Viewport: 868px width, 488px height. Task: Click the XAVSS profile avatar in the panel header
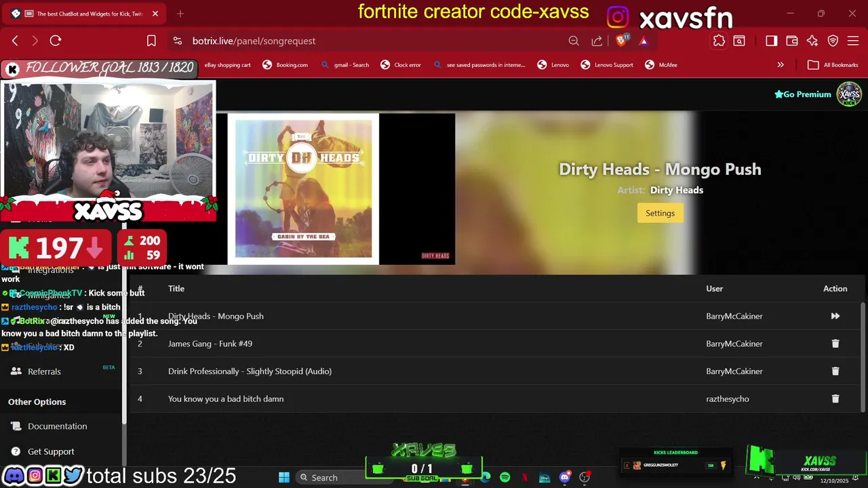(x=848, y=94)
